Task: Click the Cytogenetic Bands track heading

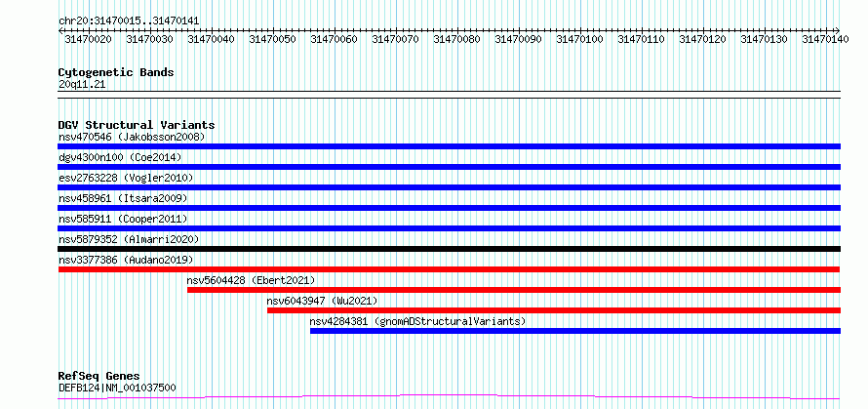Action: (116, 72)
